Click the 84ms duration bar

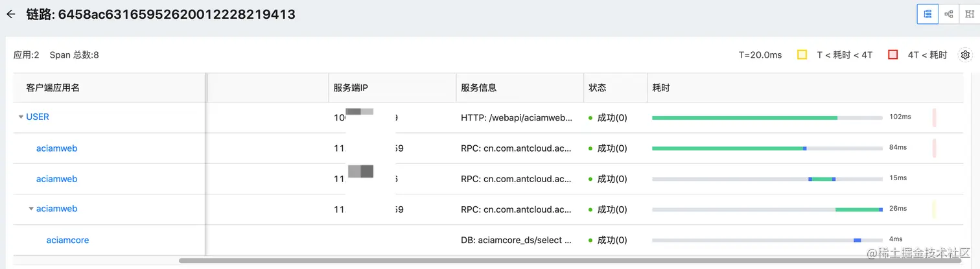767,148
